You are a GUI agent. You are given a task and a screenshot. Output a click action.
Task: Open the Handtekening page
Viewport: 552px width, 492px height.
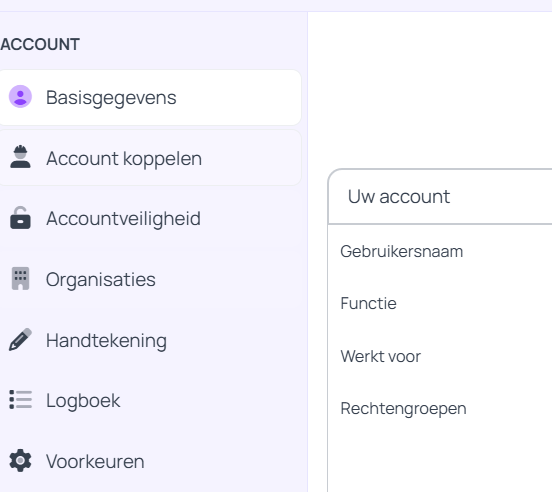(x=150, y=340)
